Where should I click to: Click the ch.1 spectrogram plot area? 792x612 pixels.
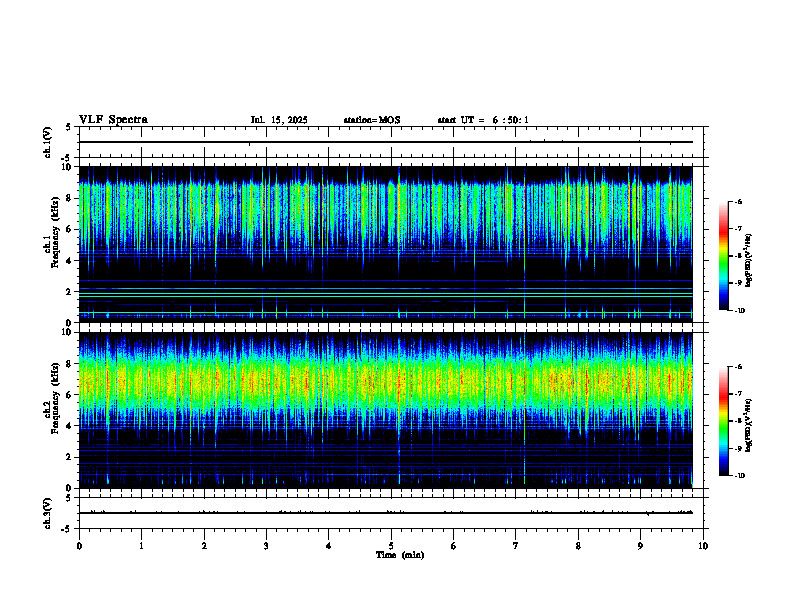[x=386, y=244]
